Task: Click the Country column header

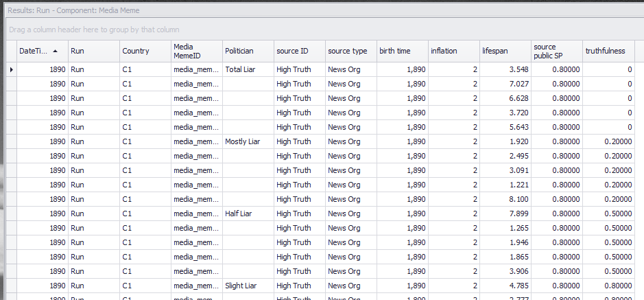Action: click(145, 51)
